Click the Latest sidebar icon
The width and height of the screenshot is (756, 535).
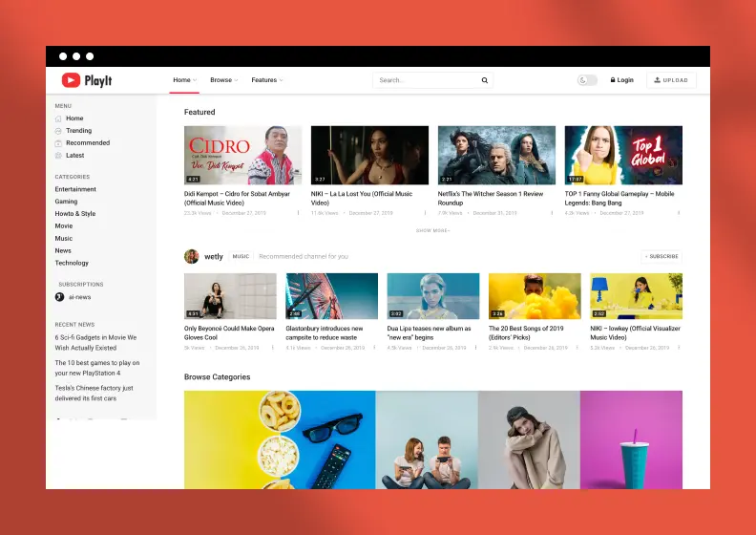58,156
